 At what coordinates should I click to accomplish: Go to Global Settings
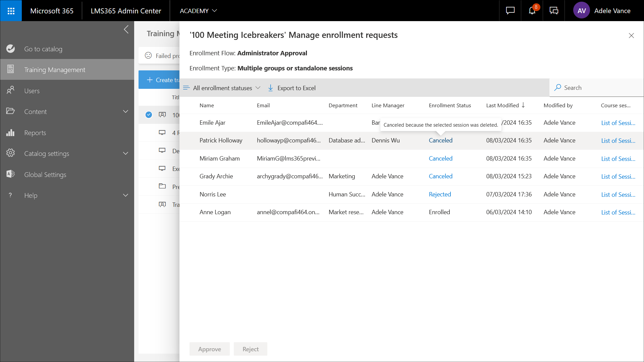[45, 175]
